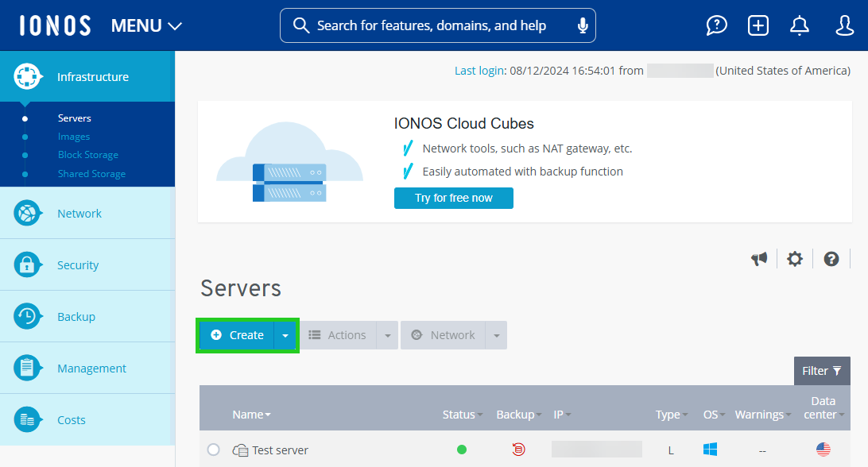
Task: Click Servers in the Infrastructure sidebar
Action: click(x=74, y=117)
